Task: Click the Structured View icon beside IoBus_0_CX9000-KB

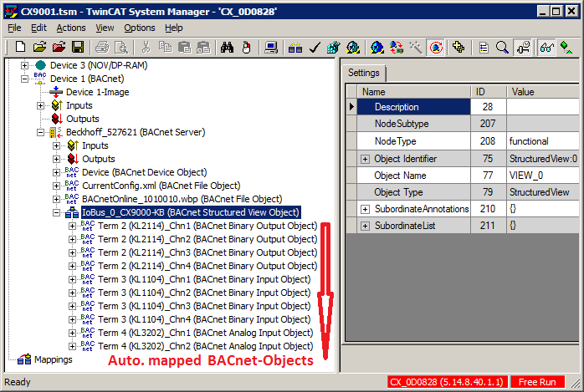Action: [71, 212]
